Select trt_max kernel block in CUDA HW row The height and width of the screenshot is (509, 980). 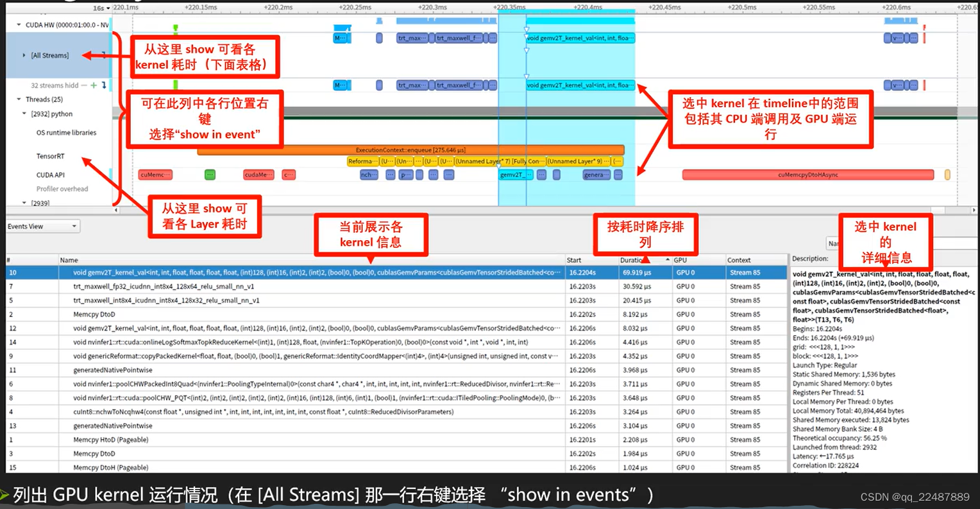tap(412, 38)
